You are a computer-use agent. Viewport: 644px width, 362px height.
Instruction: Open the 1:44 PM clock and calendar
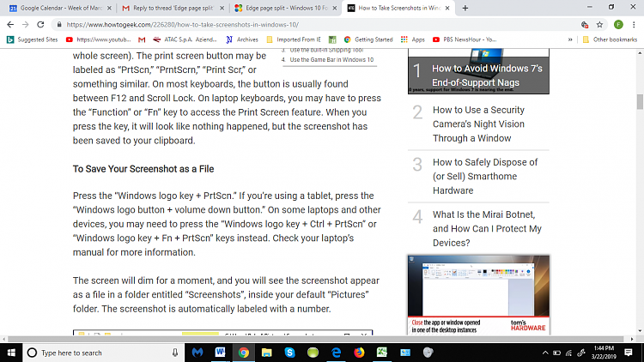[x=604, y=353]
